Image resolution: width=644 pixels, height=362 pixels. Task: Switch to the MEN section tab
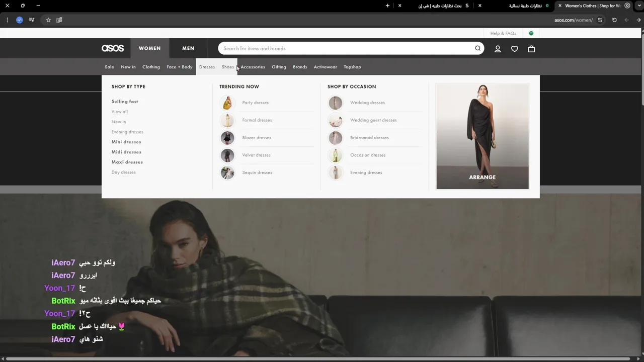(x=188, y=48)
